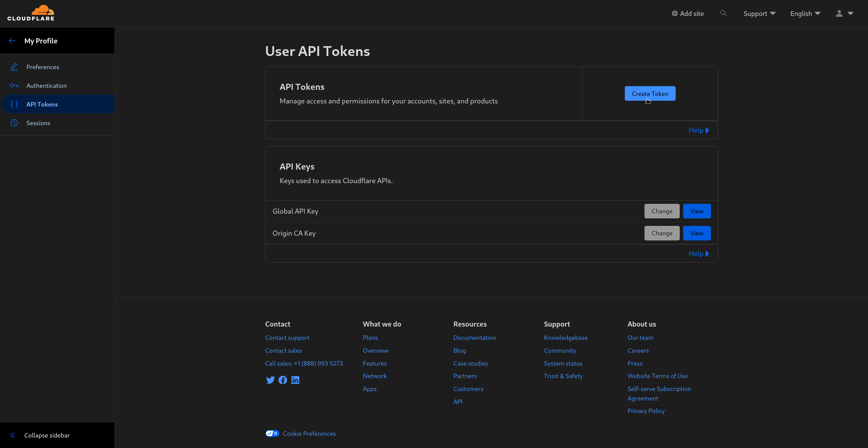Open Cloudflare's Facebook page icon
Screen dimensions: 868x448
(283, 380)
